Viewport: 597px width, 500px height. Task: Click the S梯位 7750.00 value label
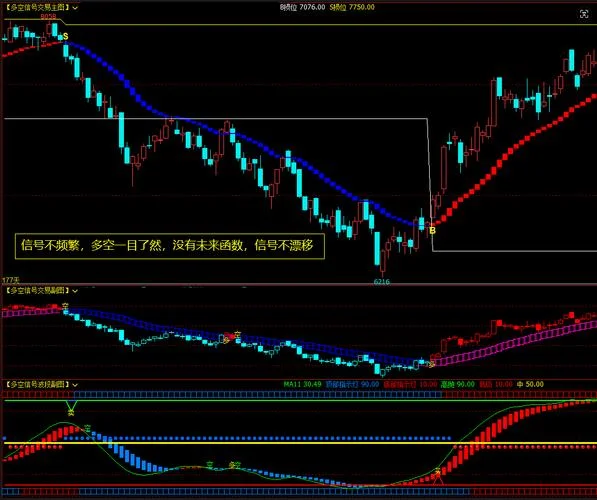pyautogui.click(x=352, y=7)
